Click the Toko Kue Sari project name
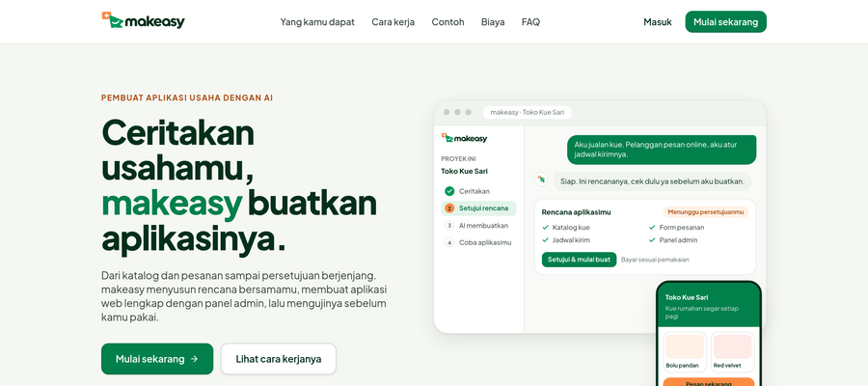The width and height of the screenshot is (868, 386). click(x=464, y=171)
